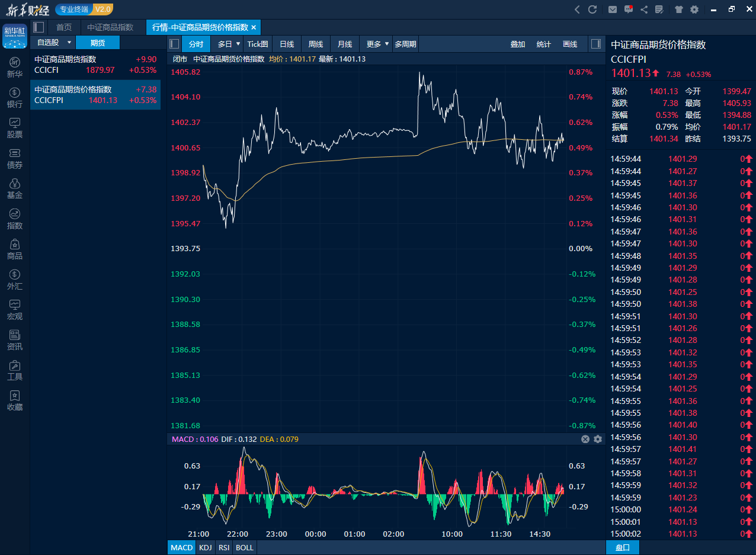Open the 债券 section in sidebar
This screenshot has height=555, width=756.
15,158
